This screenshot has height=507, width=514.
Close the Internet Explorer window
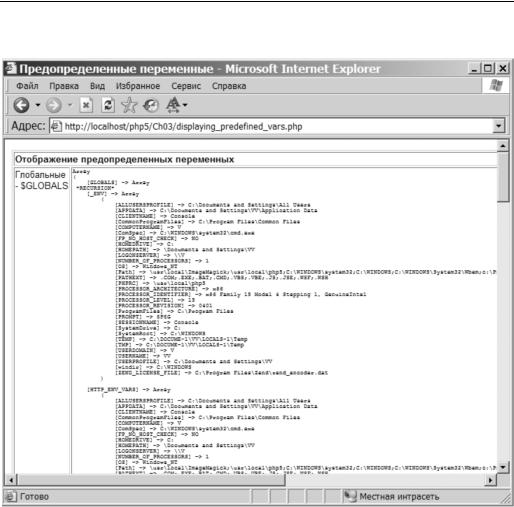[x=502, y=69]
